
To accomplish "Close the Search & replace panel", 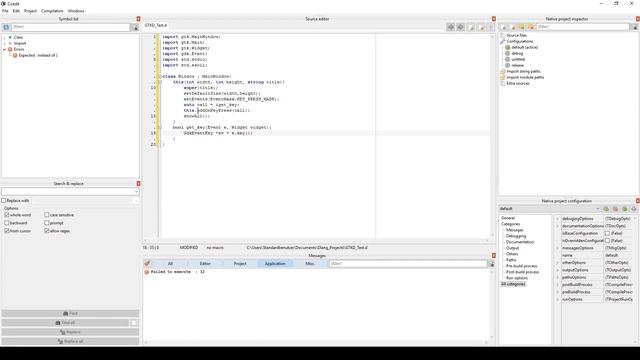I will tap(138, 184).
